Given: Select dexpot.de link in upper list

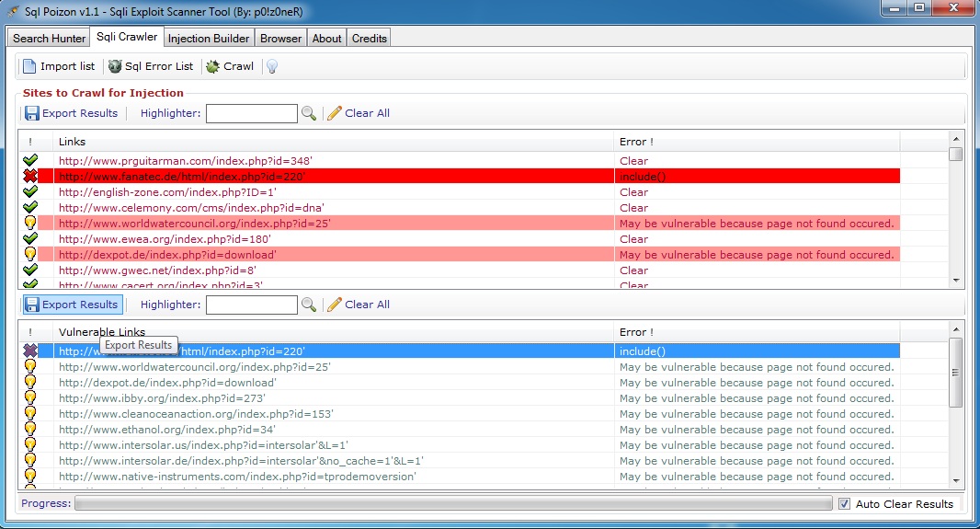Looking at the screenshot, I should (167, 255).
